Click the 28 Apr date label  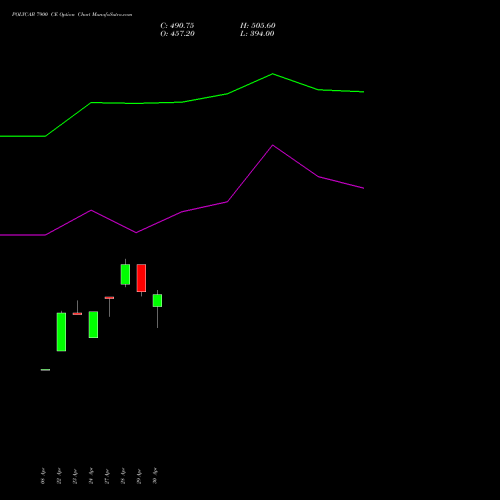coord(123,476)
